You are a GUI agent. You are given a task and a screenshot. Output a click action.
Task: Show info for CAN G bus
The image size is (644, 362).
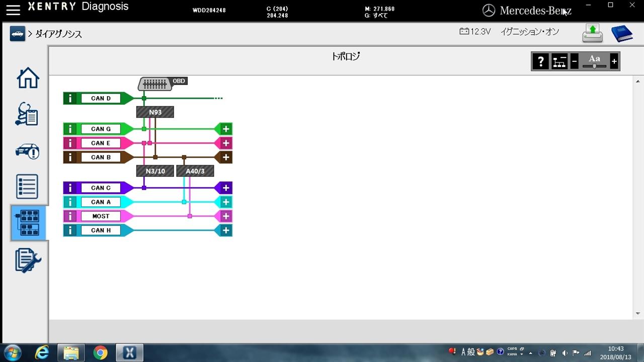click(x=70, y=129)
